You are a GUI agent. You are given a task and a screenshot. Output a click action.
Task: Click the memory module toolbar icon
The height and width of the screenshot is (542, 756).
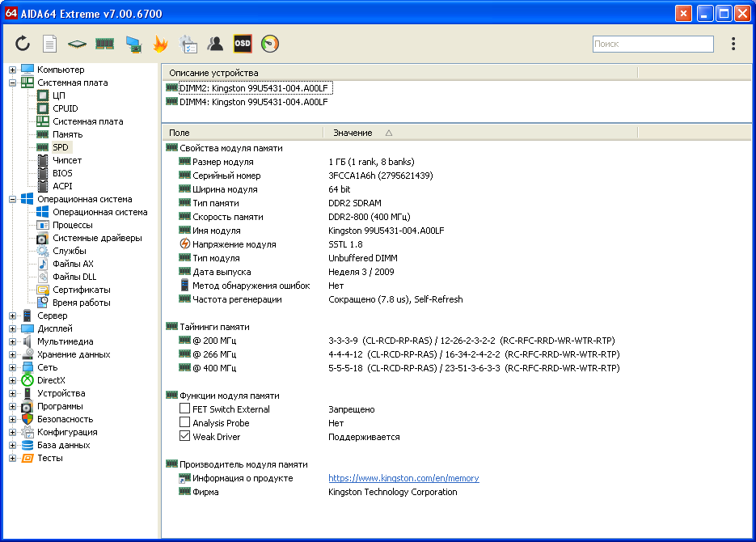[104, 44]
